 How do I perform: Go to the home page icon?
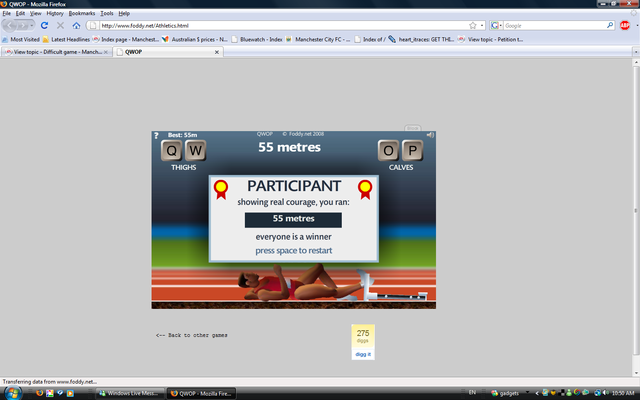[x=76, y=25]
